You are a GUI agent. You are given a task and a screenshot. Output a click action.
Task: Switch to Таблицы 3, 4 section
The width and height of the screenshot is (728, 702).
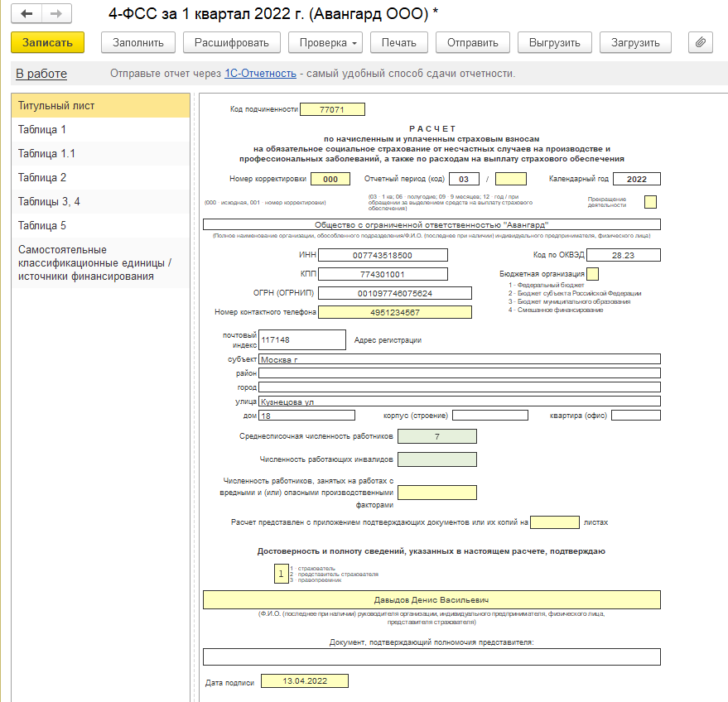click(x=101, y=202)
